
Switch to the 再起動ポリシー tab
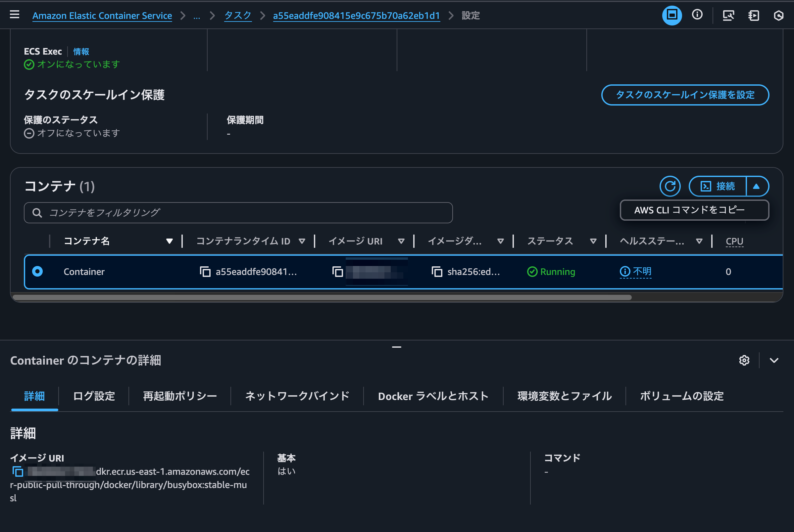180,396
